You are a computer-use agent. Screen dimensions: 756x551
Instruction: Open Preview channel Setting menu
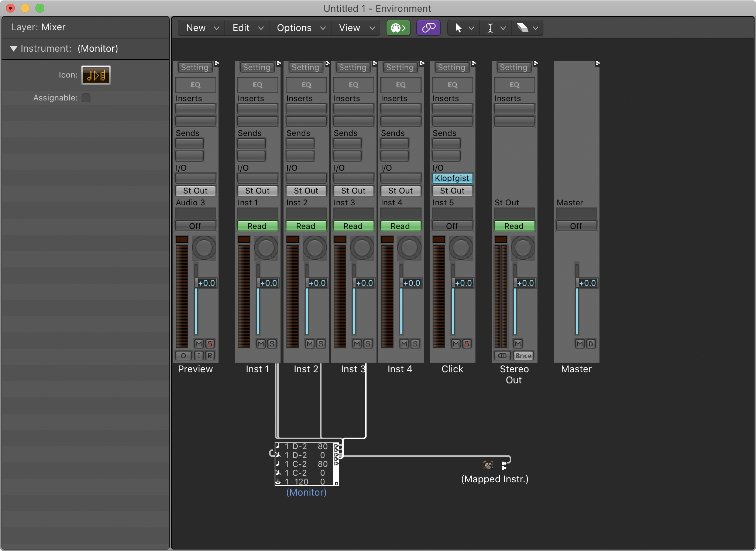[x=195, y=68]
